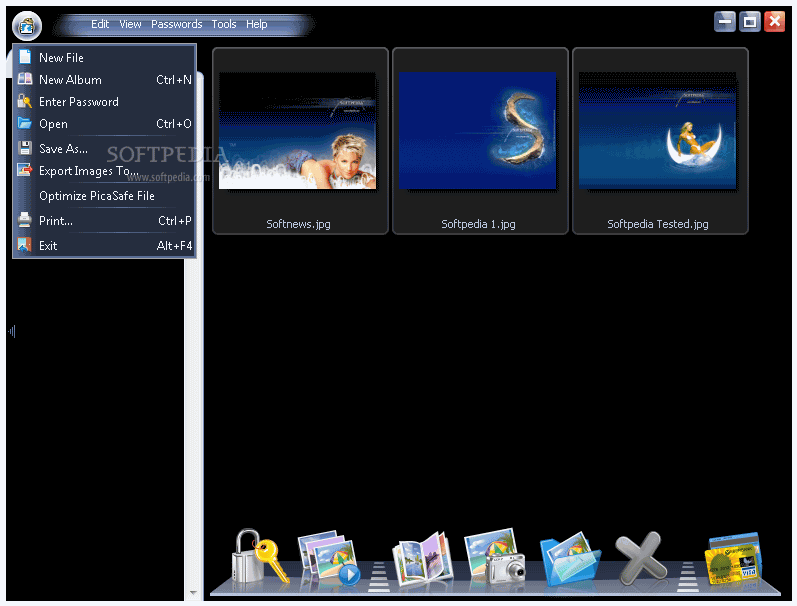
Task: Select Exit from the menu
Action: 104,246
